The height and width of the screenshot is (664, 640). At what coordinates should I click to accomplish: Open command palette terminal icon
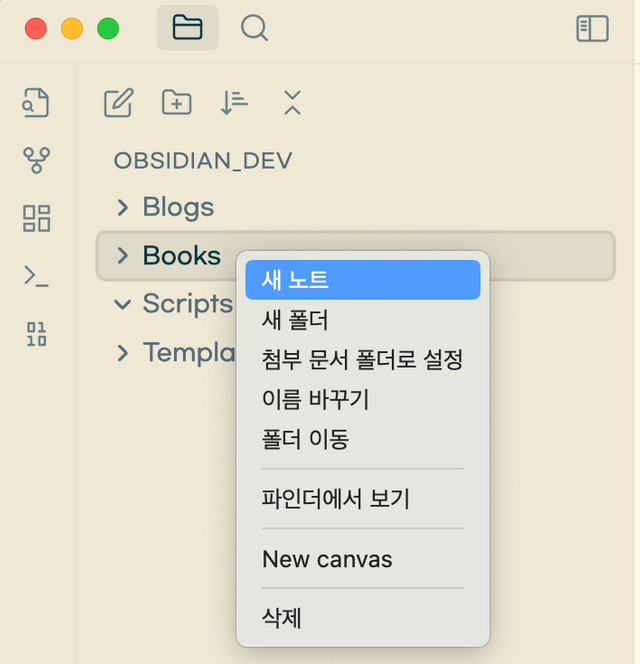(36, 276)
